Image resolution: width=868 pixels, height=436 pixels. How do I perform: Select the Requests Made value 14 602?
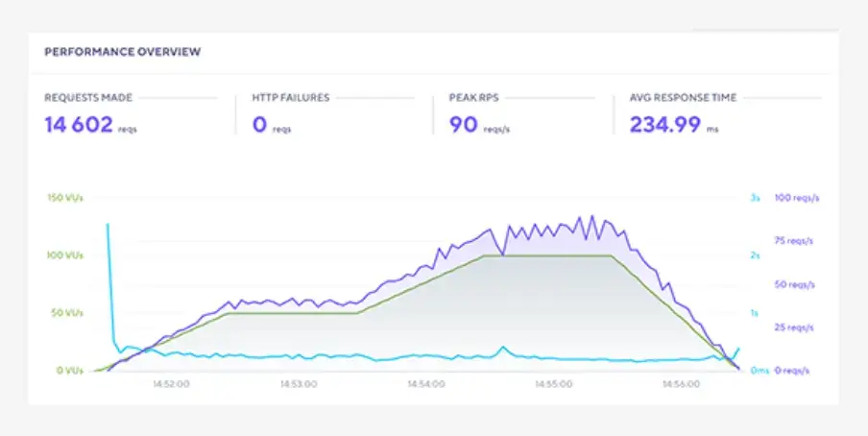(x=80, y=124)
